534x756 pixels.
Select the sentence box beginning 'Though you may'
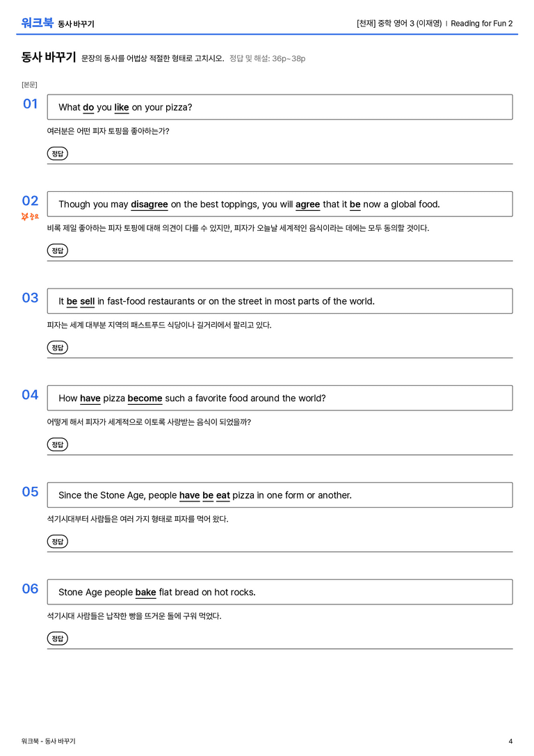[x=280, y=204]
